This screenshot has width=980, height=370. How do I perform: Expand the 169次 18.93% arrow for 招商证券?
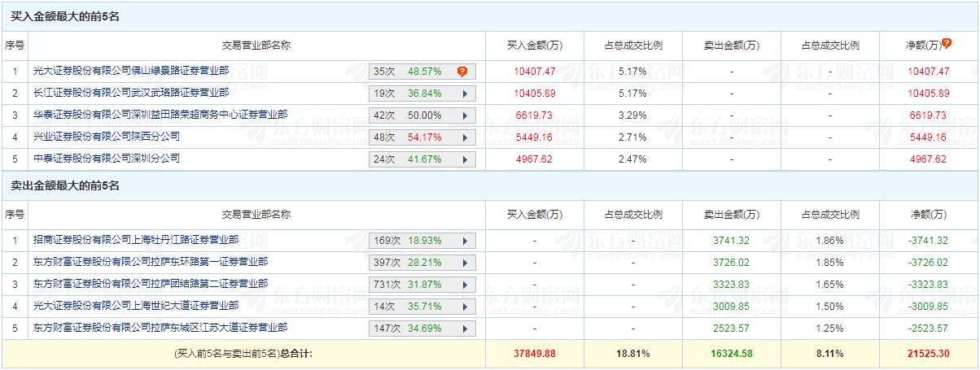click(x=464, y=241)
